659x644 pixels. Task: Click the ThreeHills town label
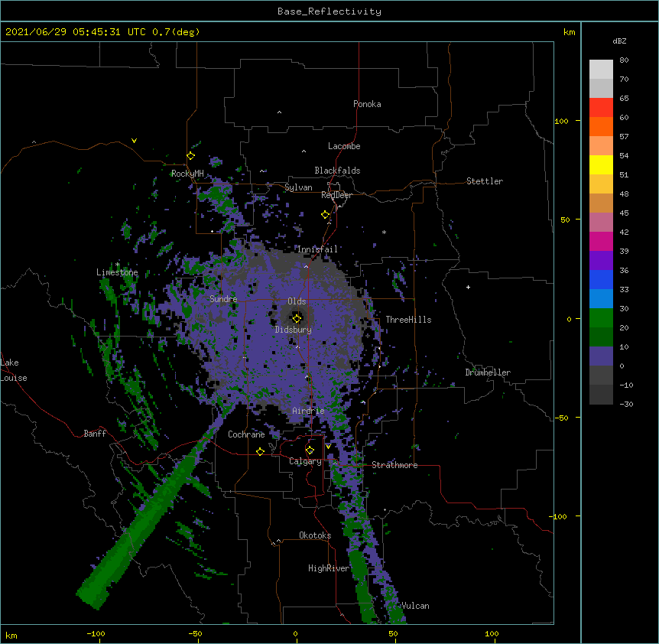408,320
